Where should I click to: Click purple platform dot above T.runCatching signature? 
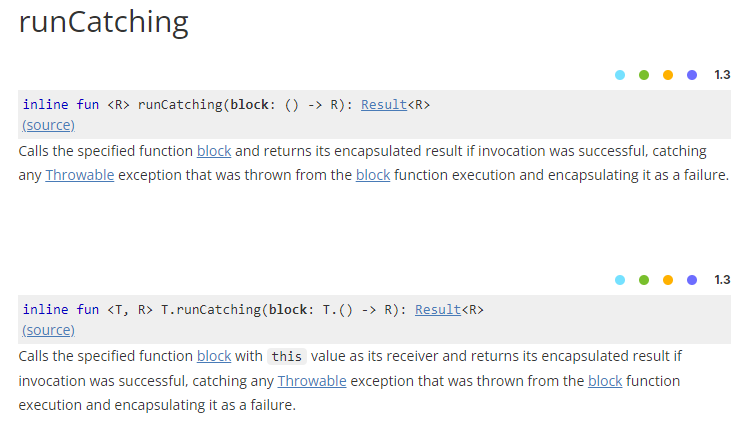click(692, 280)
